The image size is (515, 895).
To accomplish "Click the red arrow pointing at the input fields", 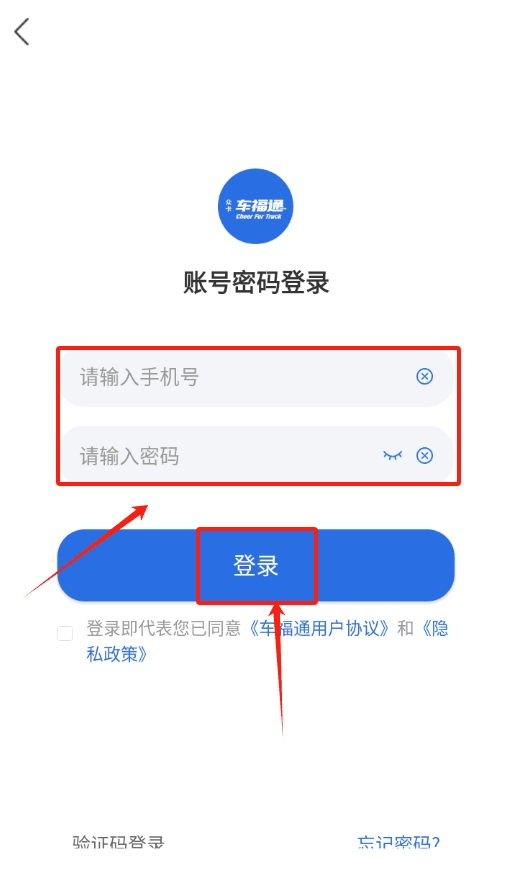I will click(87, 550).
